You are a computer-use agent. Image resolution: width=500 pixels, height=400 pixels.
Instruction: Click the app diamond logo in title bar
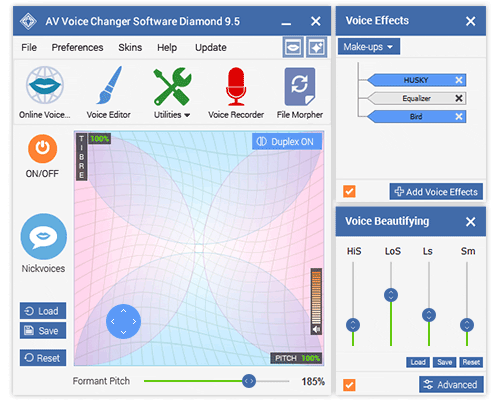(28, 21)
